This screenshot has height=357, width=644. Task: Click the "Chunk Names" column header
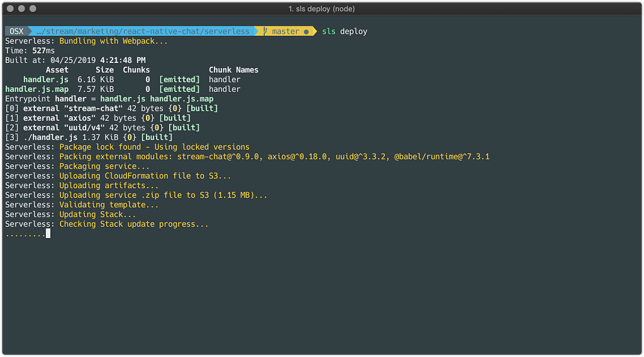(x=233, y=70)
